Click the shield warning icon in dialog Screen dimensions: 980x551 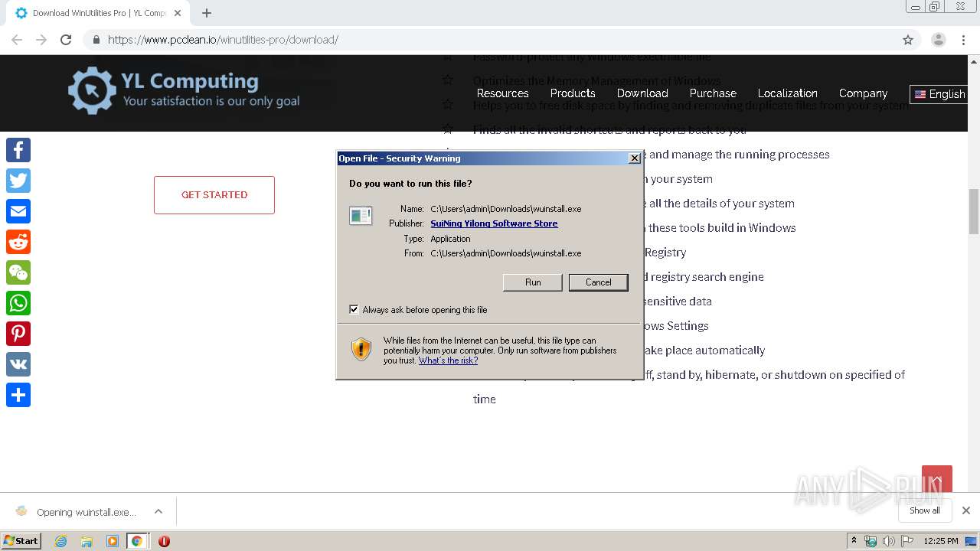point(361,350)
